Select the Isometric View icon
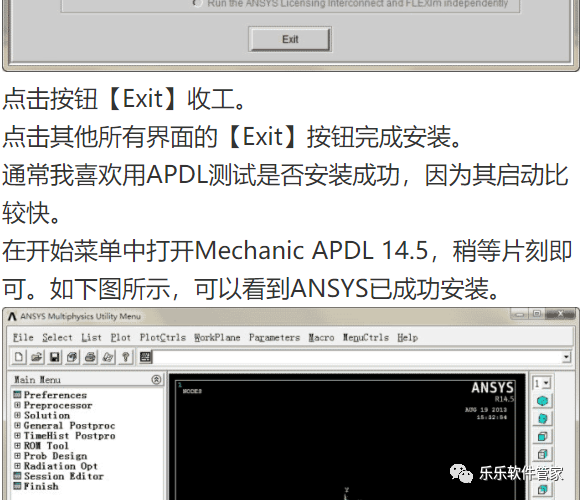This screenshot has width=582, height=500. (542, 401)
